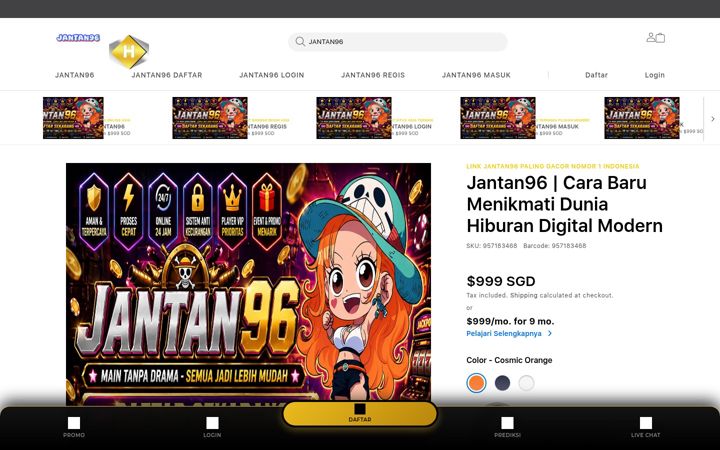Select the last carousel thumbnail at the right edge
720x450 pixels.
click(641, 118)
